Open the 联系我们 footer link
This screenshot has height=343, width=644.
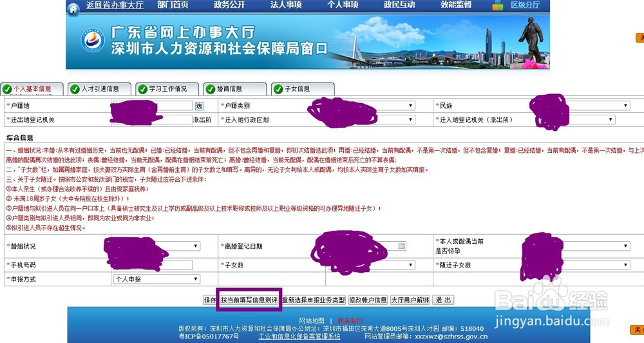[x=350, y=320]
